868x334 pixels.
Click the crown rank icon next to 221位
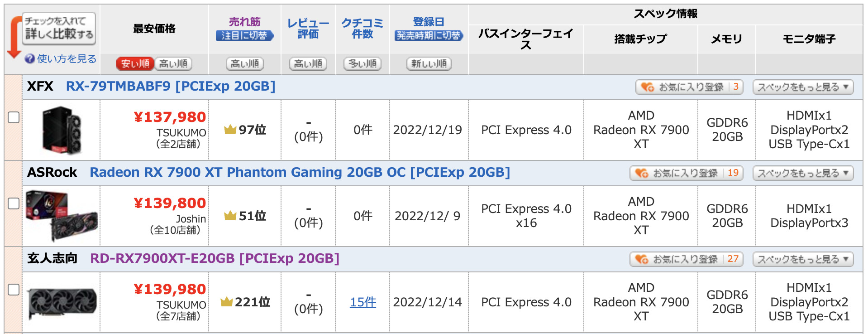(226, 302)
